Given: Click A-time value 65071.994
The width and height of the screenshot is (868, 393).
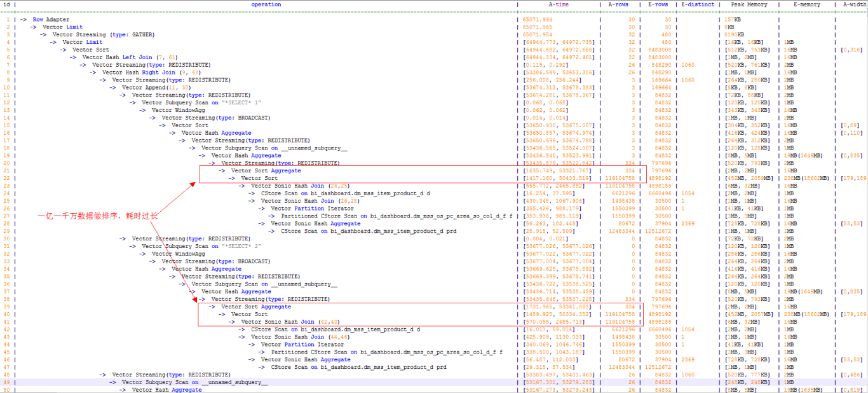Looking at the screenshot, I should coord(538,20).
